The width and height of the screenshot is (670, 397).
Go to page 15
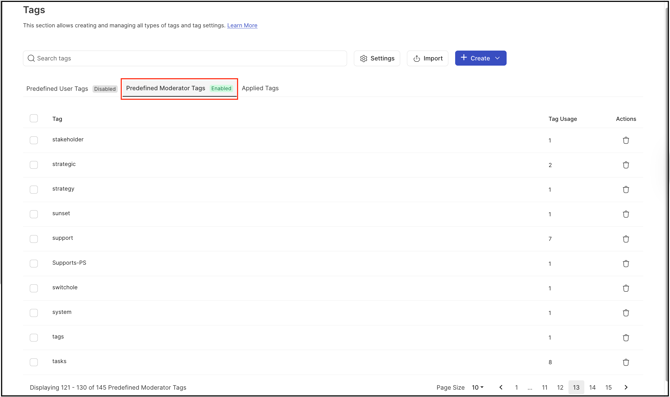pos(608,387)
